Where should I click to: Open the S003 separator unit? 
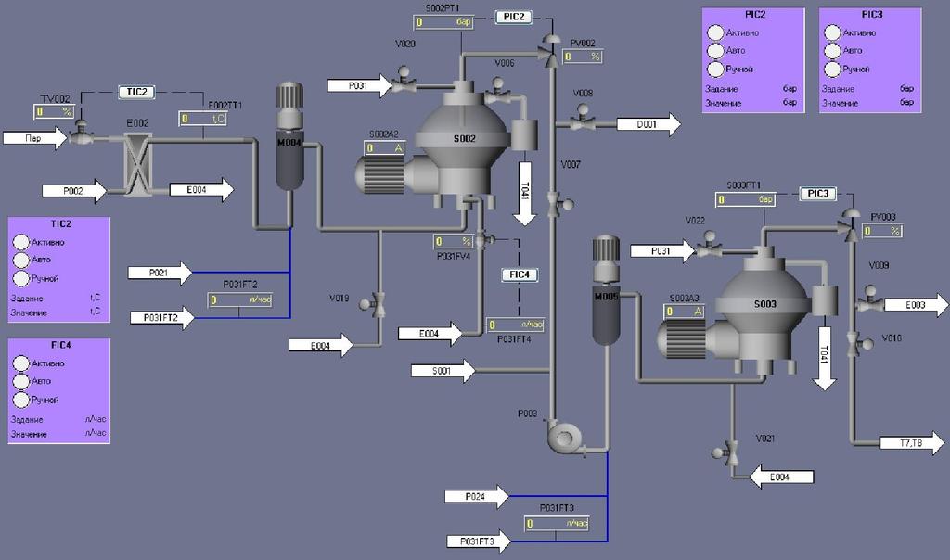coord(764,309)
